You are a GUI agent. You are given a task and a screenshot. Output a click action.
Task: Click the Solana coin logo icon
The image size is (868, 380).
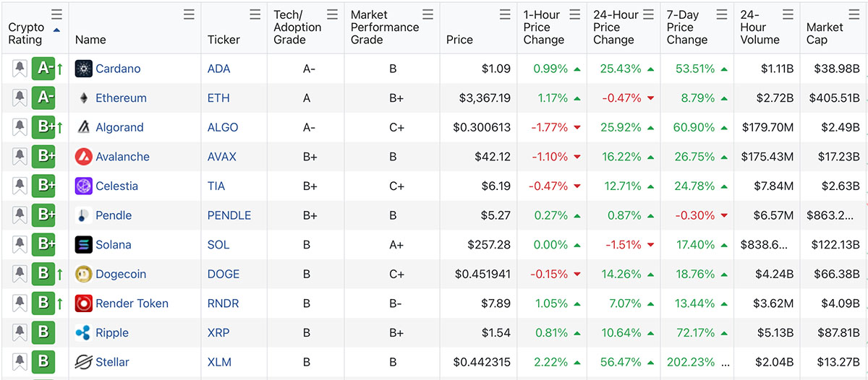[x=84, y=245]
